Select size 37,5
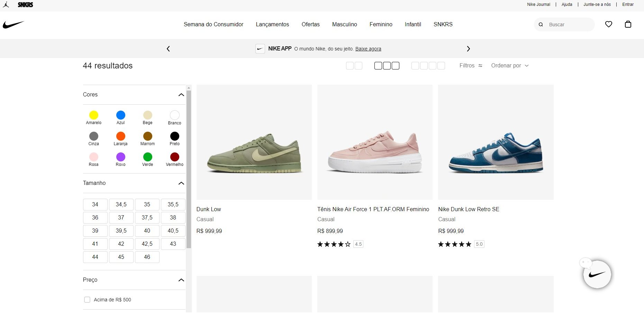This screenshot has height=328, width=644. [147, 218]
